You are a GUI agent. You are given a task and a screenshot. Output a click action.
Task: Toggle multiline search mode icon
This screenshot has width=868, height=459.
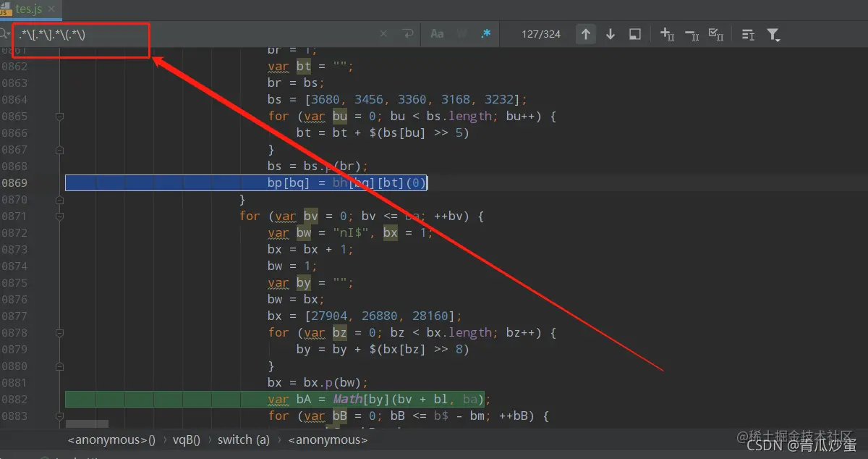[748, 34]
